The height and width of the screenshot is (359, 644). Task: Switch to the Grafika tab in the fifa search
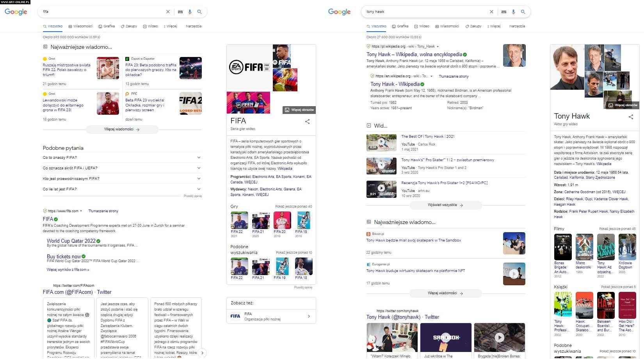pos(107,26)
